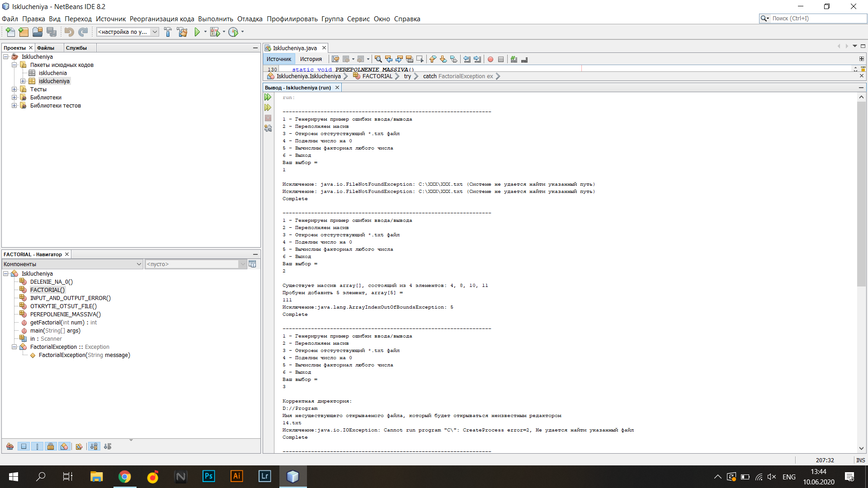The height and width of the screenshot is (488, 868).
Task: Click FACTORIAL in the breadcrumb bar
Action: (377, 76)
